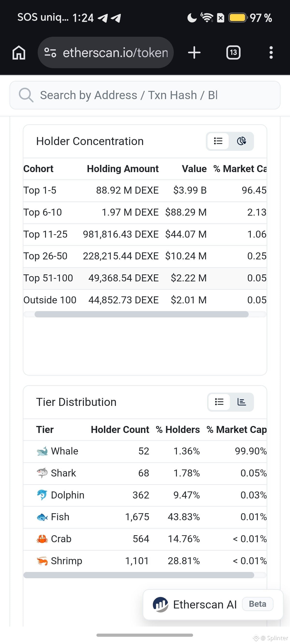This screenshot has width=290, height=644.
Task: Tap the Wi-Fi status icon
Action: click(x=207, y=17)
